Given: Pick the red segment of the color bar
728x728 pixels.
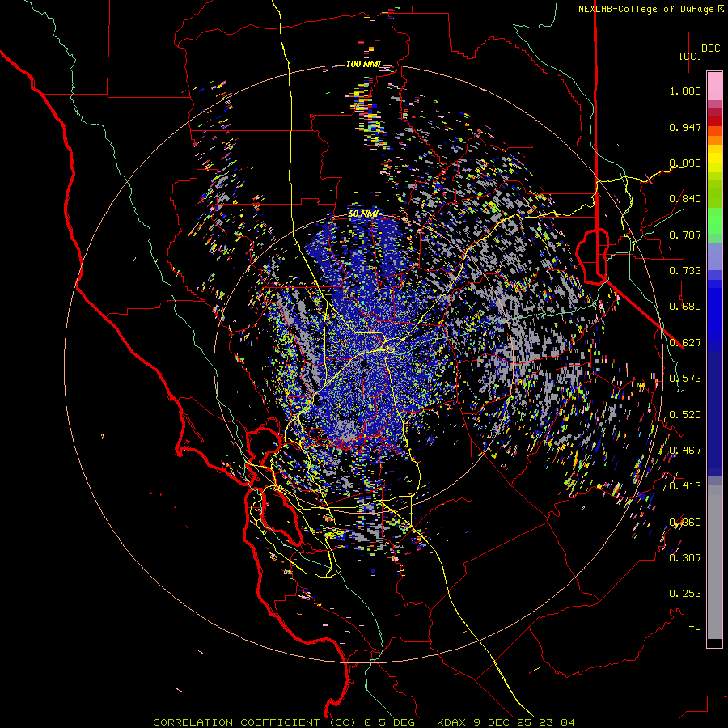Looking at the screenshot, I should [714, 121].
